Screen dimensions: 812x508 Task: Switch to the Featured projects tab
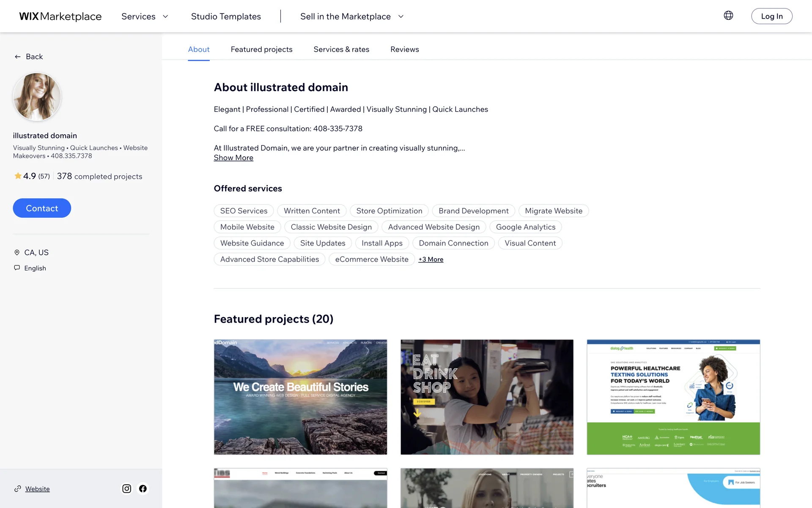pos(261,50)
